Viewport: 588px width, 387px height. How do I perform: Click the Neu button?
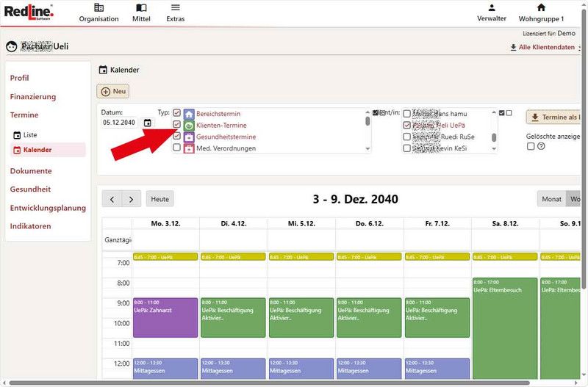tap(113, 91)
